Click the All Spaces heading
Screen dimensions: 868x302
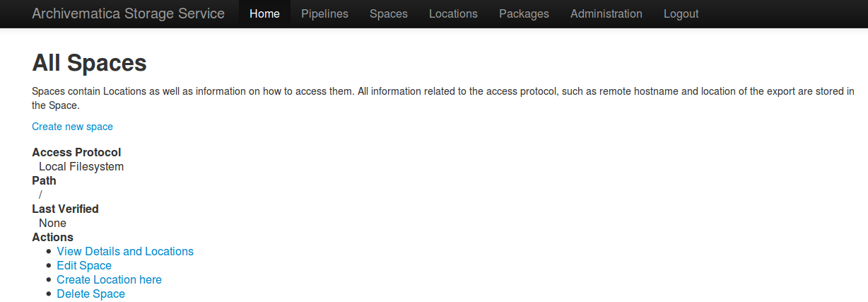(x=89, y=63)
